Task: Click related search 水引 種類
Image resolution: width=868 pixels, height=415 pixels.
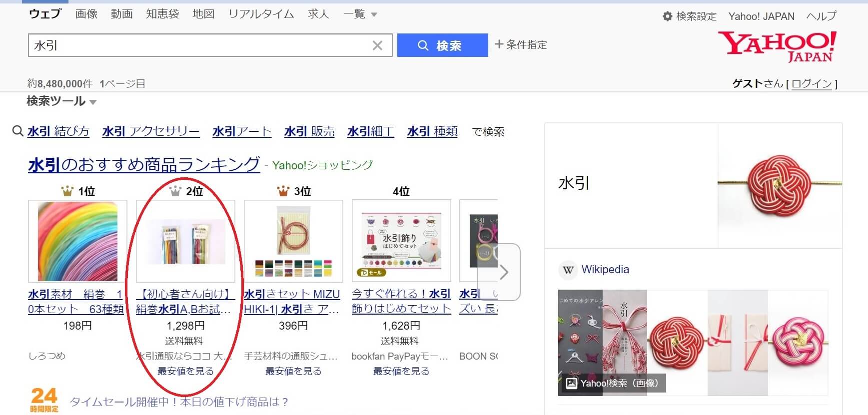Action: pyautogui.click(x=432, y=131)
